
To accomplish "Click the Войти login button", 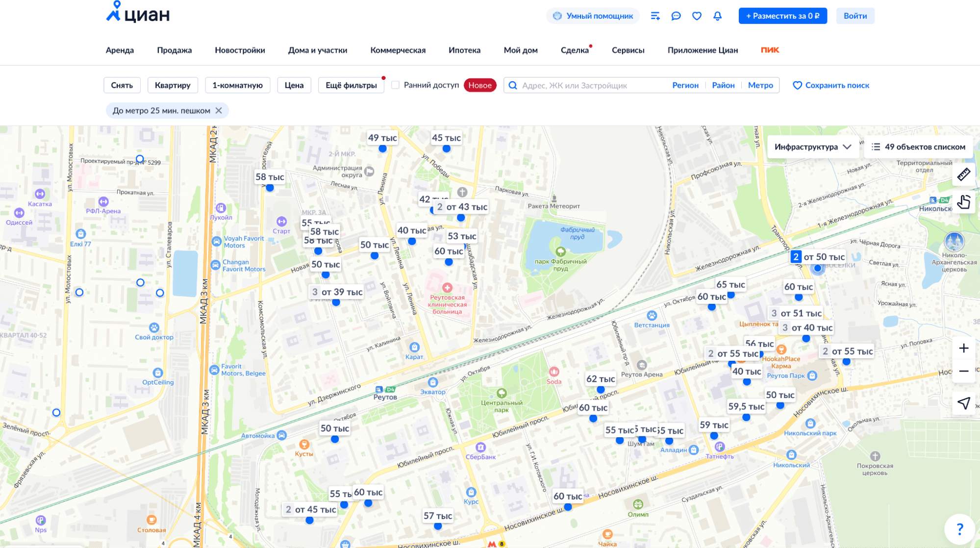I will click(855, 16).
